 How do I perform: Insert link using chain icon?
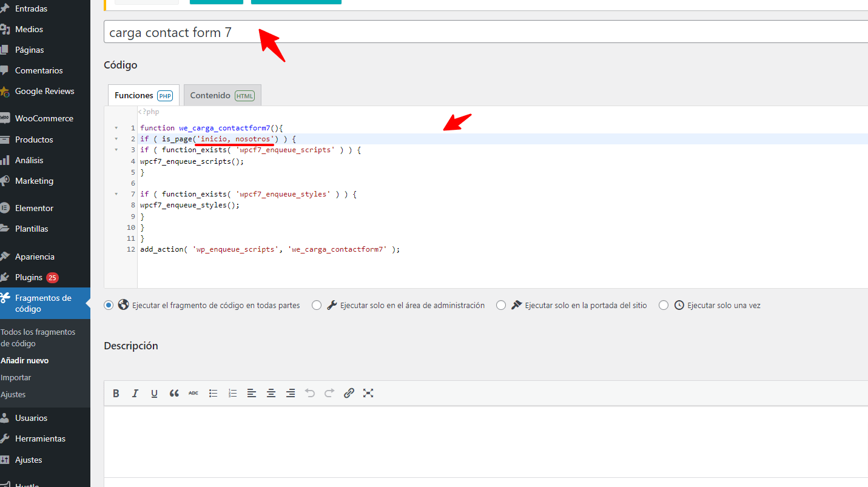pyautogui.click(x=349, y=393)
